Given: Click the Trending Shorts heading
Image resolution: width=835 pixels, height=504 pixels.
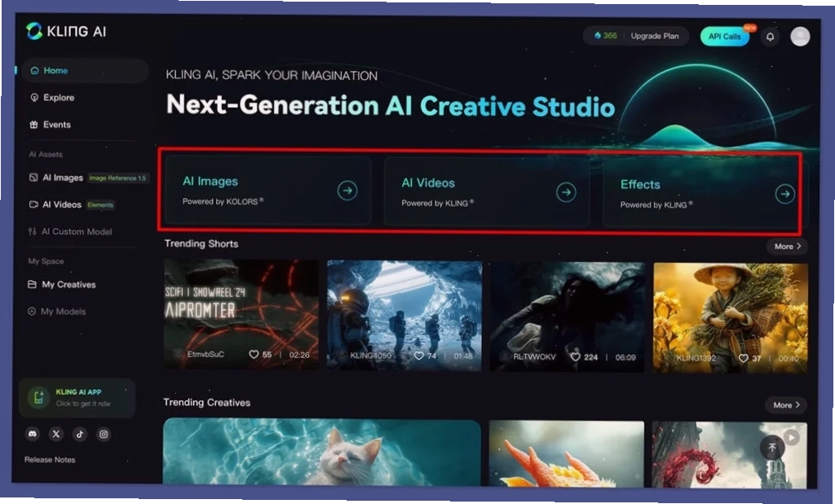Looking at the screenshot, I should click(201, 244).
